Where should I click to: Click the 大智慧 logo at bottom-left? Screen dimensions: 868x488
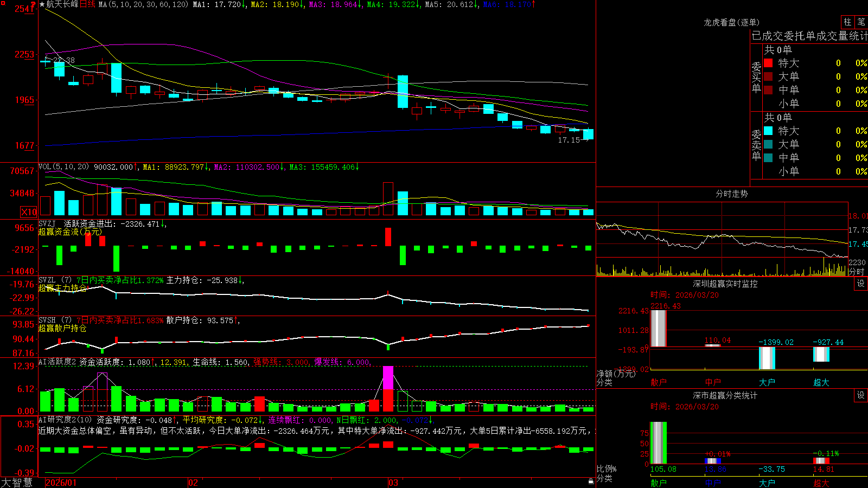(x=17, y=483)
